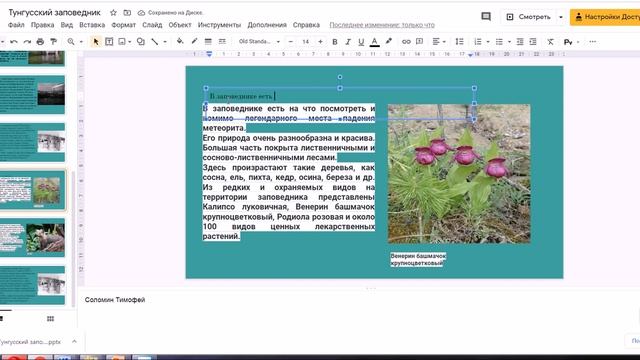The image size is (640, 360).
Task: Add a comment from the toolbar
Action: 420,42
